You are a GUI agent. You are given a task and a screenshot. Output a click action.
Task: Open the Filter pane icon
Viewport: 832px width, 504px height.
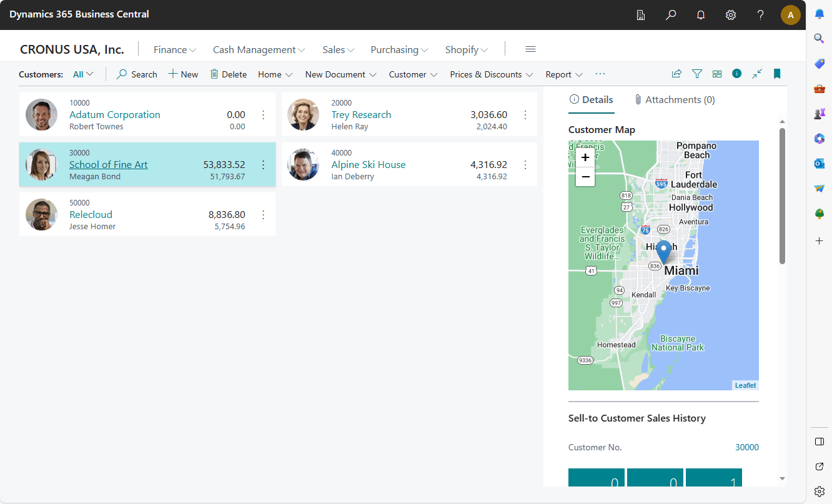tap(697, 74)
